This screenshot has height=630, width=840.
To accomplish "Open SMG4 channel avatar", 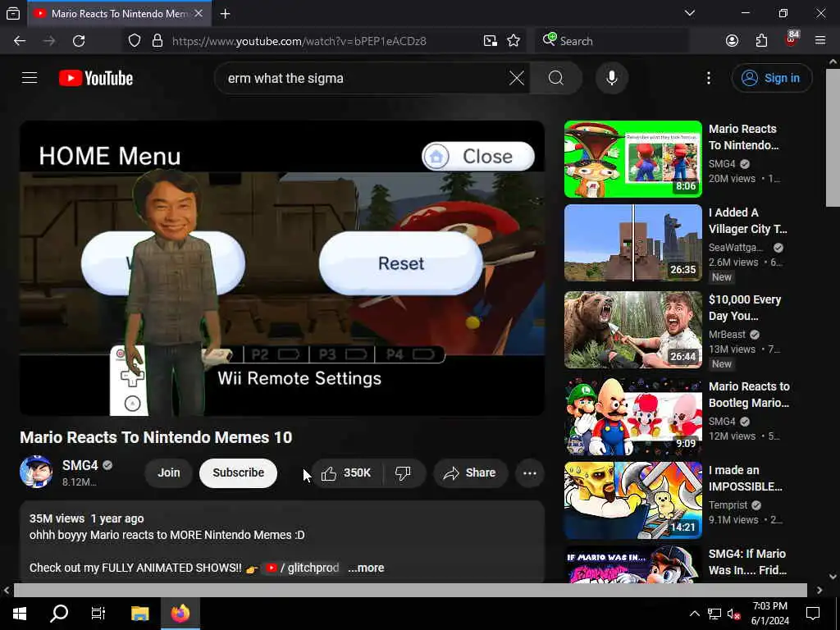I will point(36,472).
